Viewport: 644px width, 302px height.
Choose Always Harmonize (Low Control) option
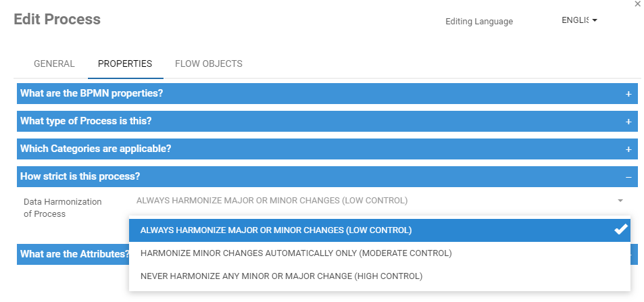(x=276, y=230)
